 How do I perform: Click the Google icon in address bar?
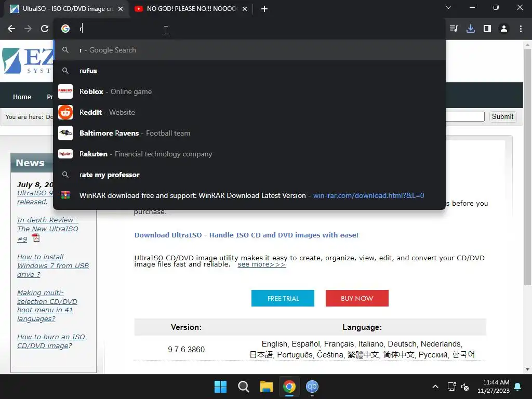[x=65, y=29]
